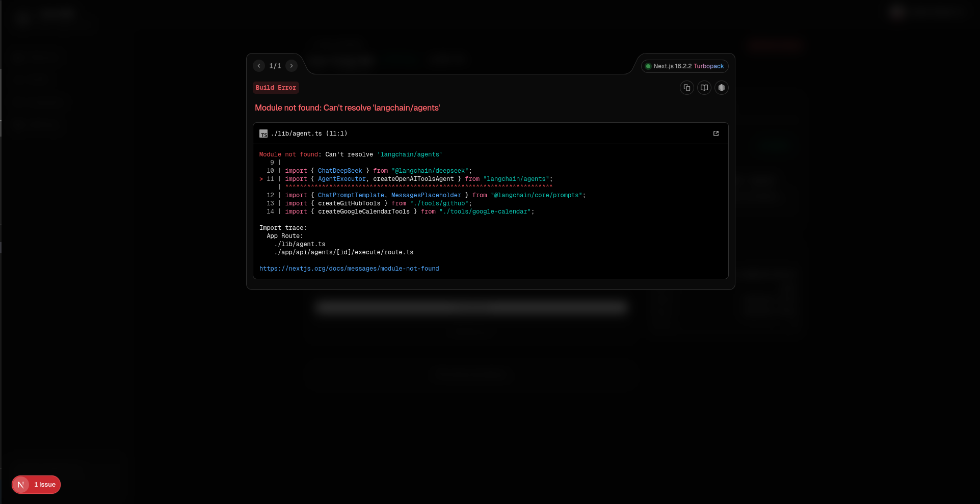The height and width of the screenshot is (504, 980).
Task: Open the Next.js N logo badge
Action: pyautogui.click(x=21, y=485)
